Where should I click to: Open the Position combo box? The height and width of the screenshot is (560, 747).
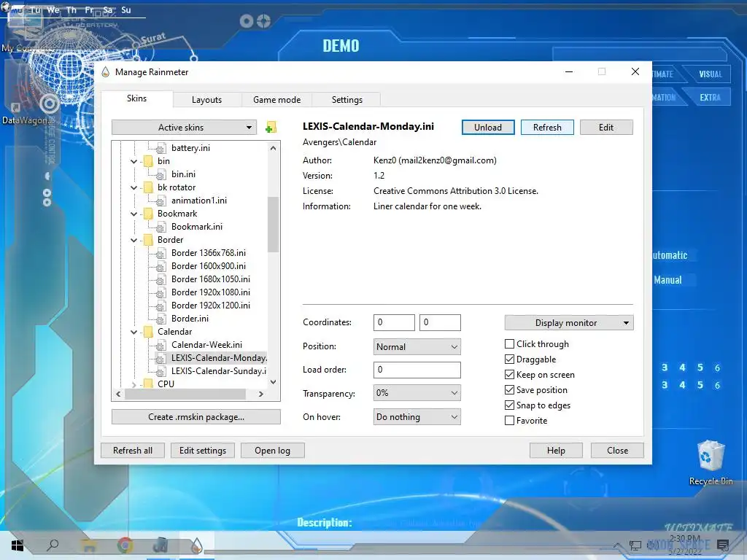[x=417, y=346]
